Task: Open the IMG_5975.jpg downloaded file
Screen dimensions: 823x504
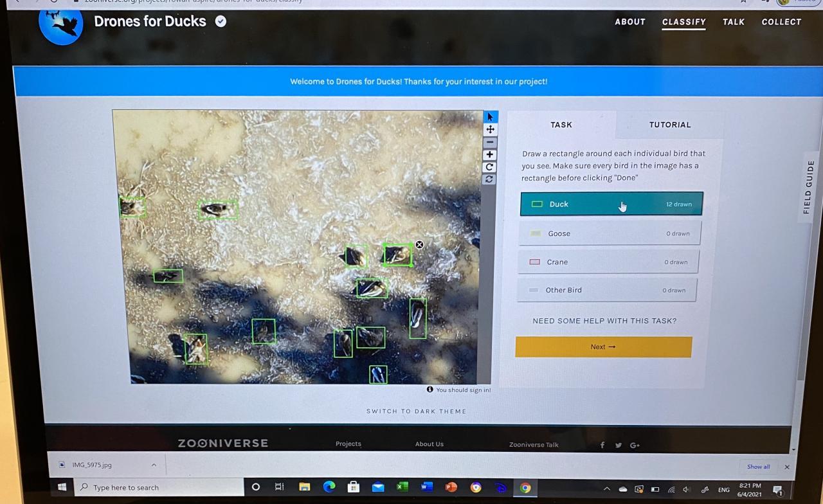Action: (92, 465)
